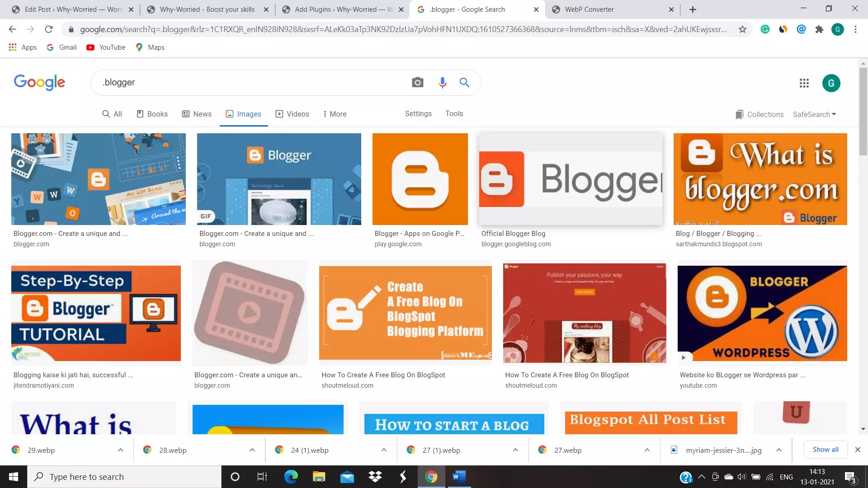
Task: Go back to previous page
Action: click(x=12, y=29)
